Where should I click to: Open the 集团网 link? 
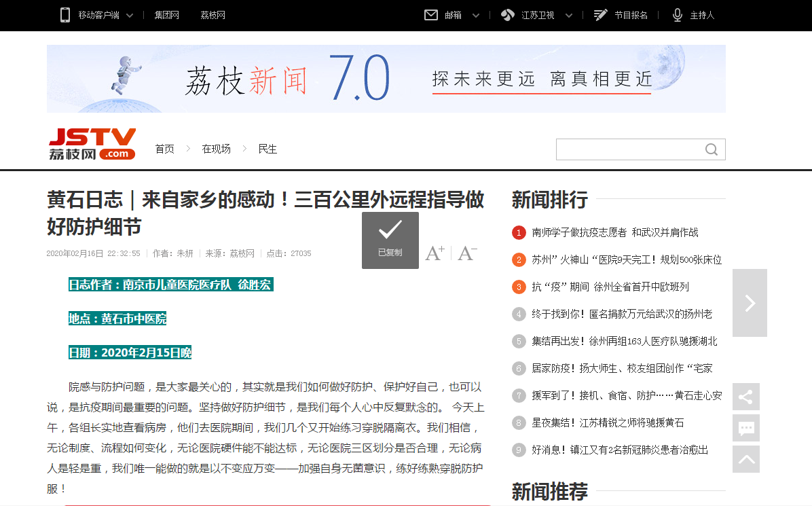pos(166,14)
